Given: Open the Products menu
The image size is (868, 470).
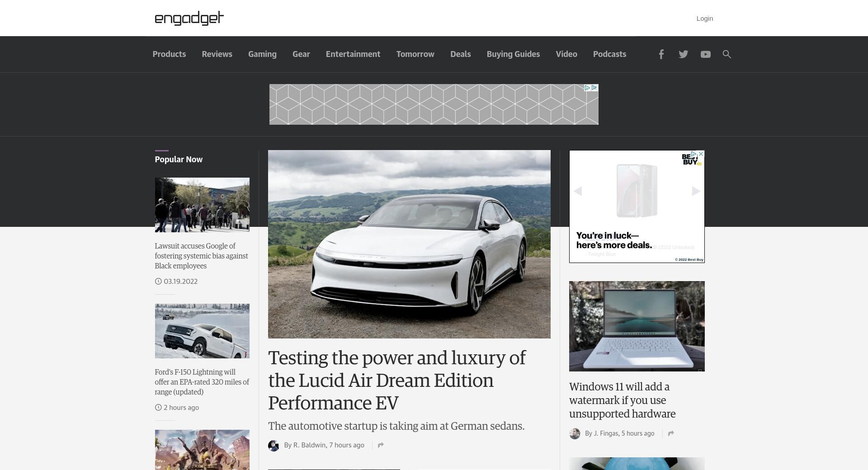Looking at the screenshot, I should (x=169, y=54).
